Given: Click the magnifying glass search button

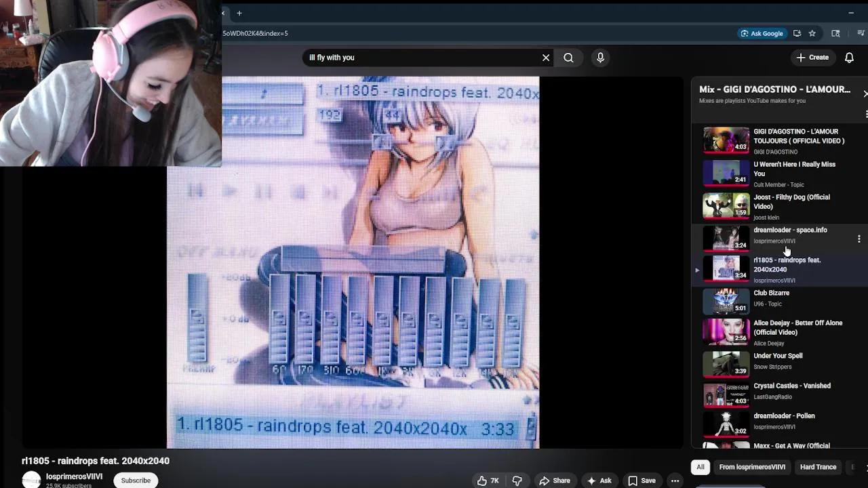Looking at the screenshot, I should pyautogui.click(x=568, y=58).
